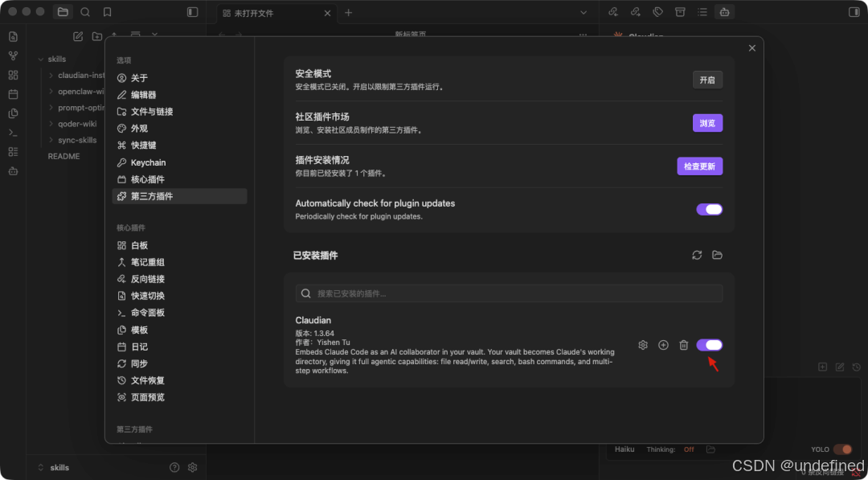Collapse the skills root folder

pos(40,59)
